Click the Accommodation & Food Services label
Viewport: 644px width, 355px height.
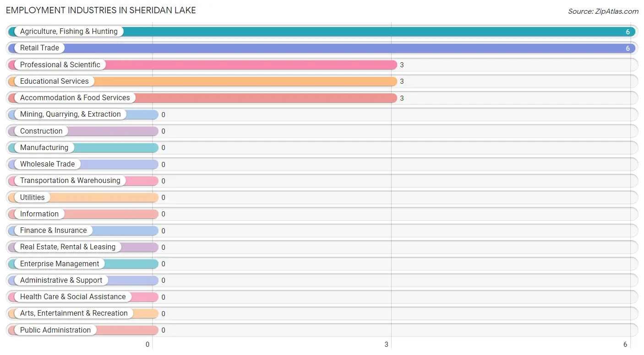[75, 98]
